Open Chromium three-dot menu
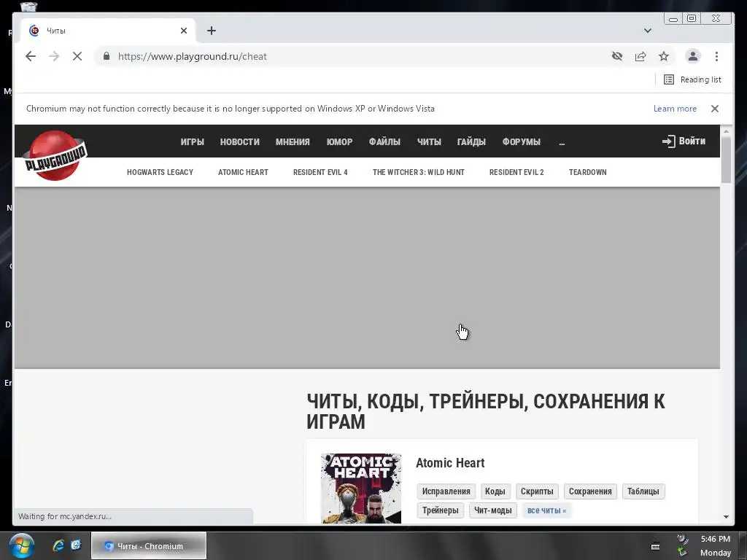The height and width of the screenshot is (560, 747). click(716, 56)
